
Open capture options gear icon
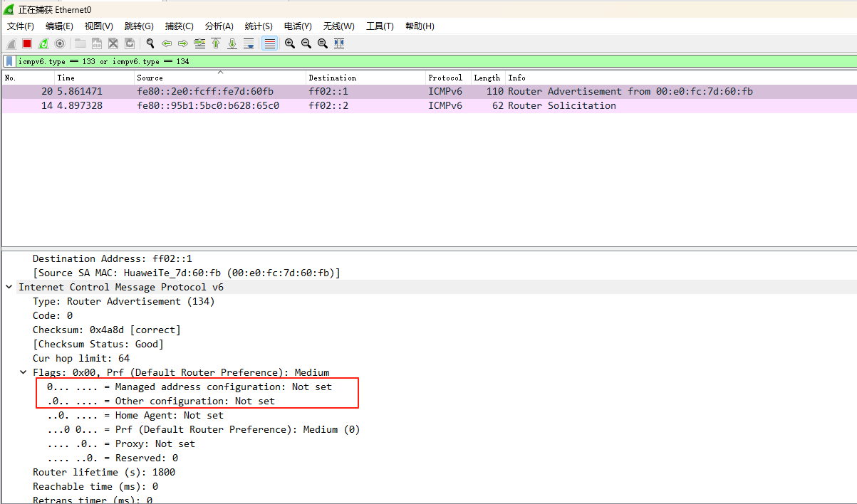[60, 43]
